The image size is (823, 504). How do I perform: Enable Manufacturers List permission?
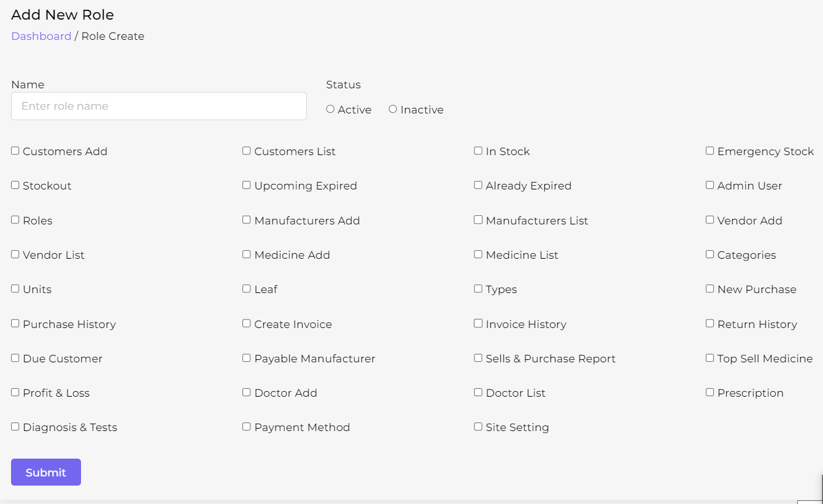(x=478, y=220)
